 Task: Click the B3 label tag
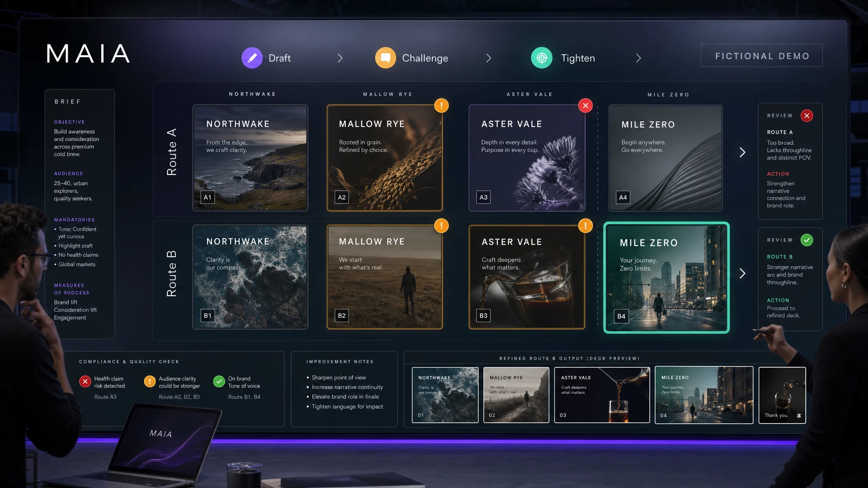[484, 316]
